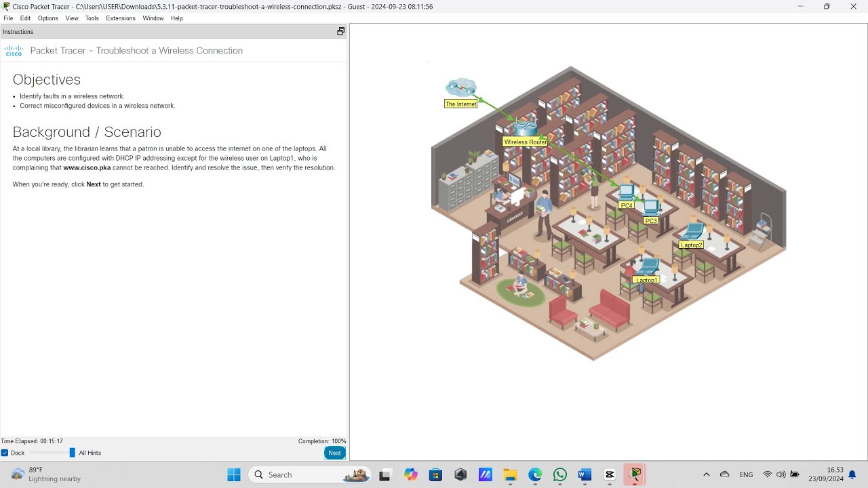Click the All Hints label
This screenshot has width=868, height=488.
coord(90,453)
